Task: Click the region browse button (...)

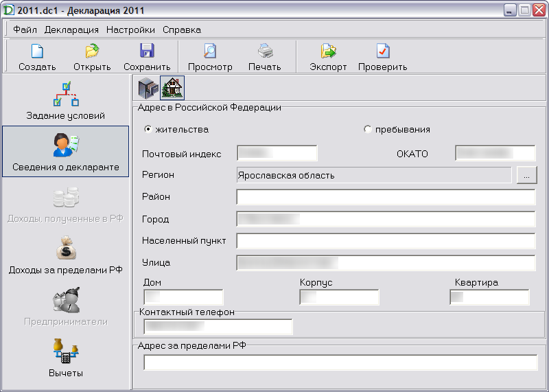Action: pos(526,175)
